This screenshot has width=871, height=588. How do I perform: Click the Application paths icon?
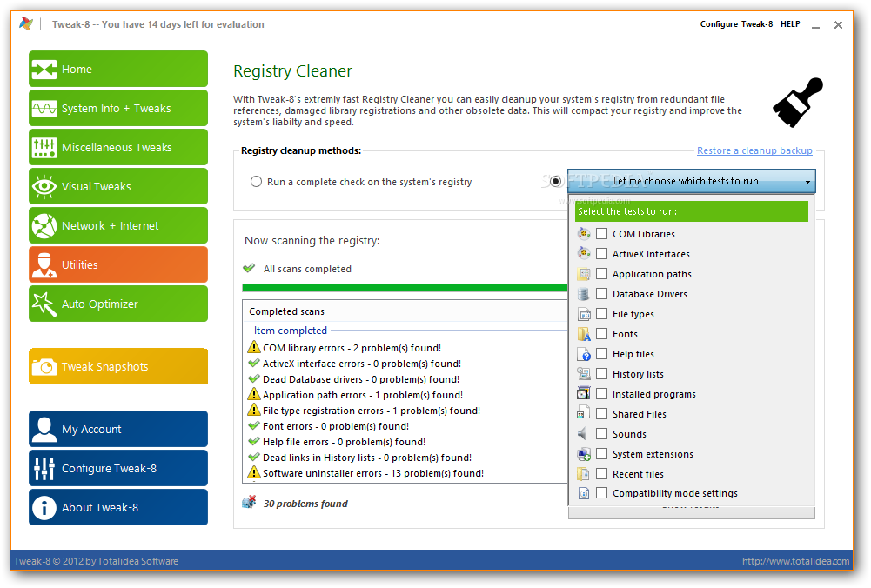[584, 274]
